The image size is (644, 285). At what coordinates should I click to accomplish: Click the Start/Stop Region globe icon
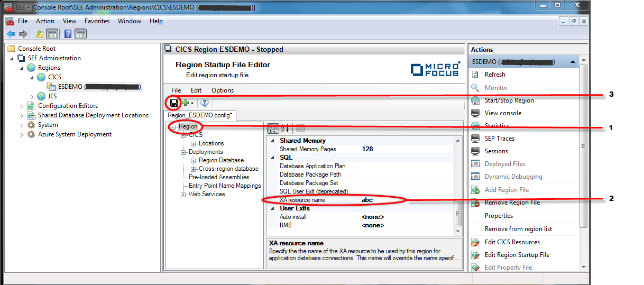click(475, 100)
